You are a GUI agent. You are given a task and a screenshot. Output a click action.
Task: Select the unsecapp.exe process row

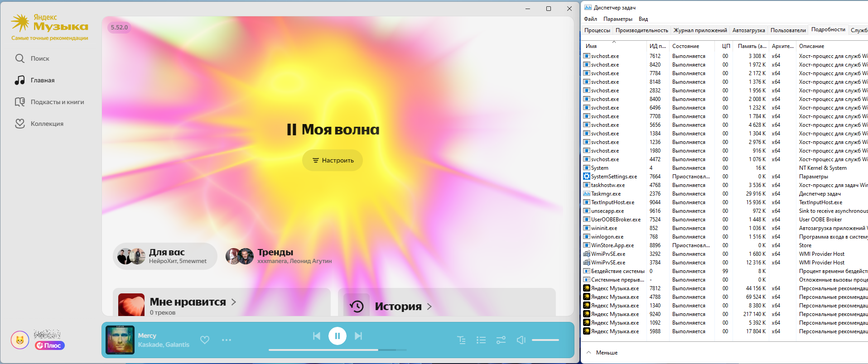click(725, 211)
